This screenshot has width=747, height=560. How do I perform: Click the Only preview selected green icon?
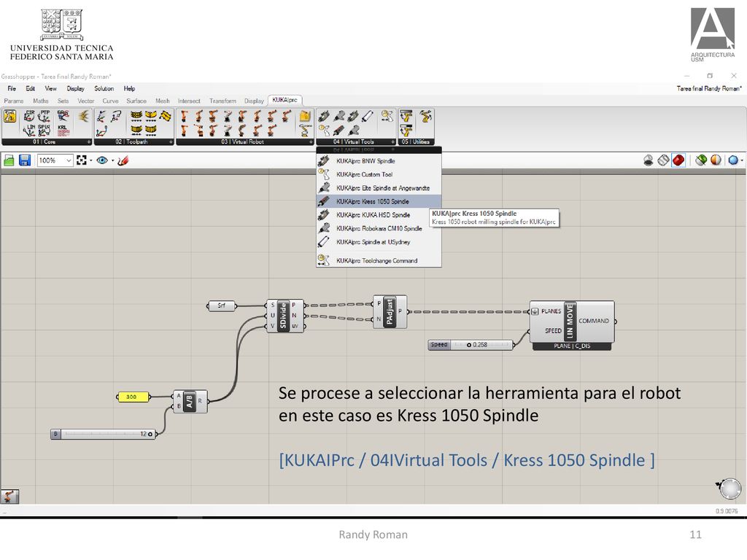pos(701,160)
